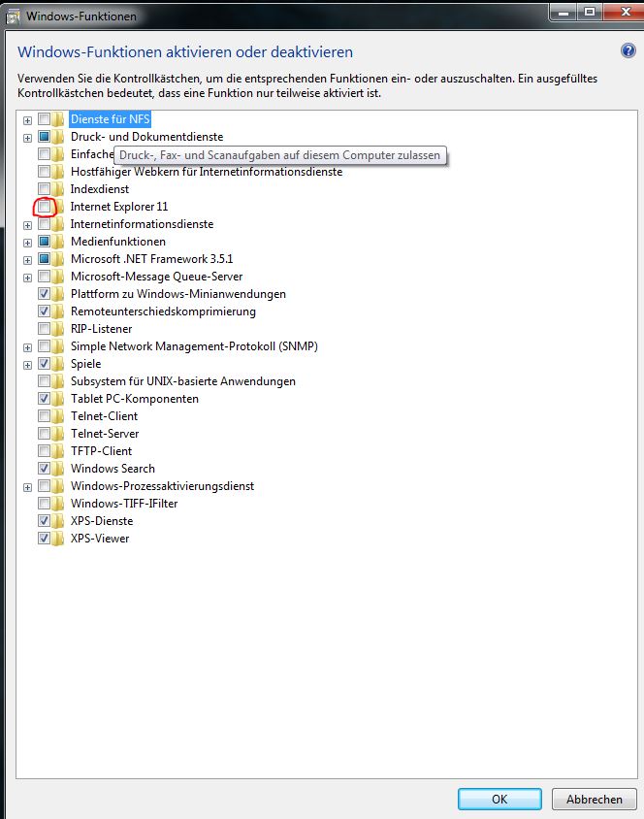644x819 pixels.
Task: Click the folder icon beside Tablet PC-Komponenten
Action: pos(58,399)
